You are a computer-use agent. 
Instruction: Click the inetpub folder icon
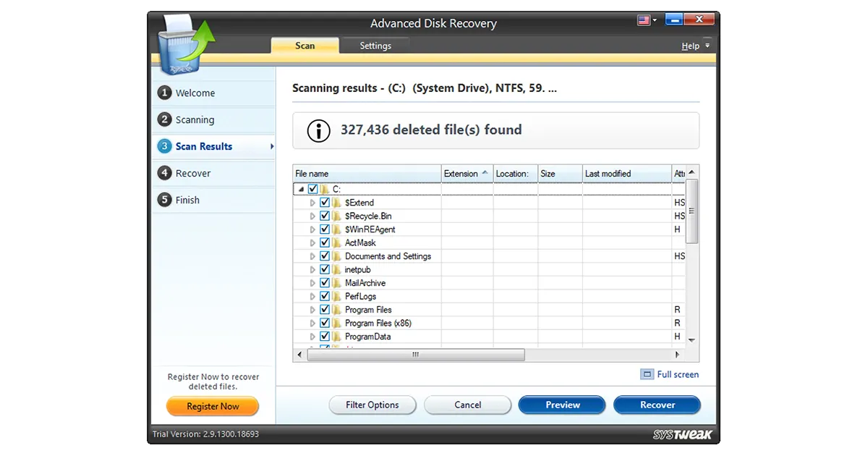(x=337, y=269)
